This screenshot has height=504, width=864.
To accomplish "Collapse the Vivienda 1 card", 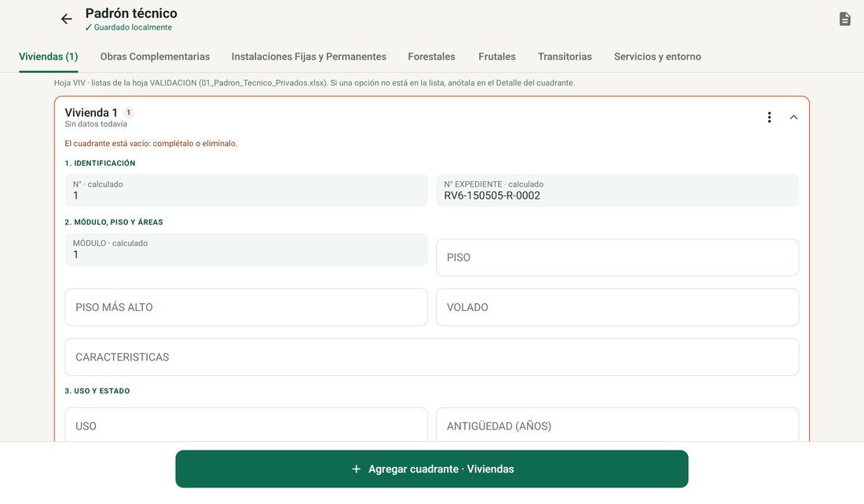I will pyautogui.click(x=793, y=117).
